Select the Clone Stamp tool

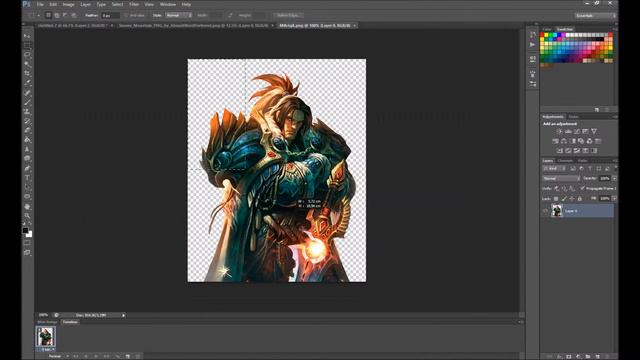point(27,111)
